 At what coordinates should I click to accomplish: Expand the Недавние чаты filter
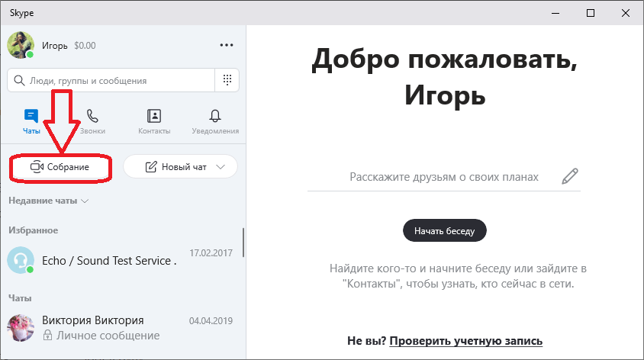49,201
